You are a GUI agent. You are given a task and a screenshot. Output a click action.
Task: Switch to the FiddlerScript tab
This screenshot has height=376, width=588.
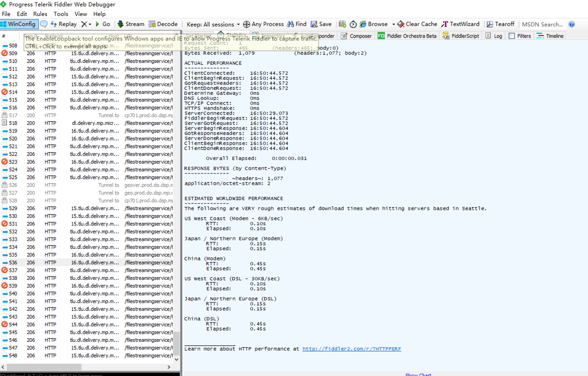pos(461,36)
